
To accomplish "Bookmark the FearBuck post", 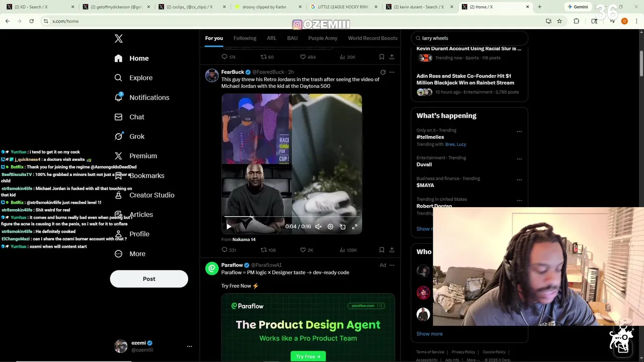I will (x=382, y=250).
